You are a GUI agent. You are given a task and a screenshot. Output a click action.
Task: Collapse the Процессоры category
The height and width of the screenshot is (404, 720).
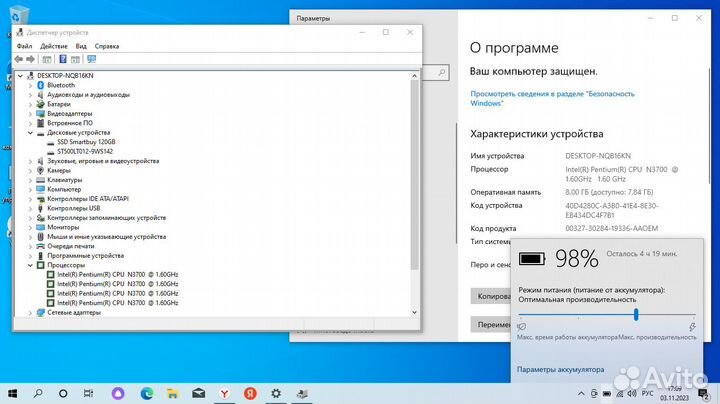click(x=30, y=265)
